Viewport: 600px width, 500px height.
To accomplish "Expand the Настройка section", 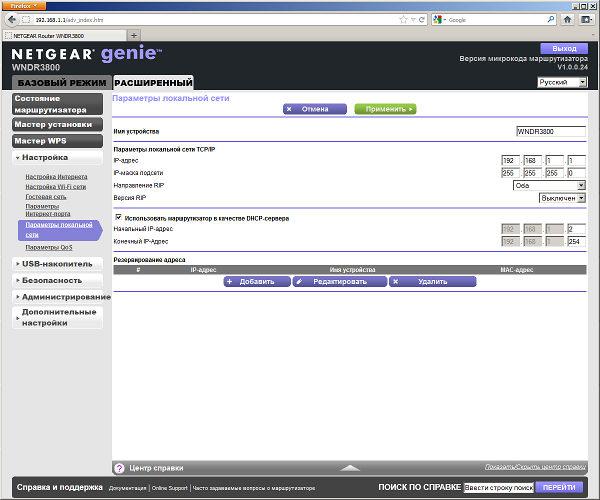I will [57, 157].
